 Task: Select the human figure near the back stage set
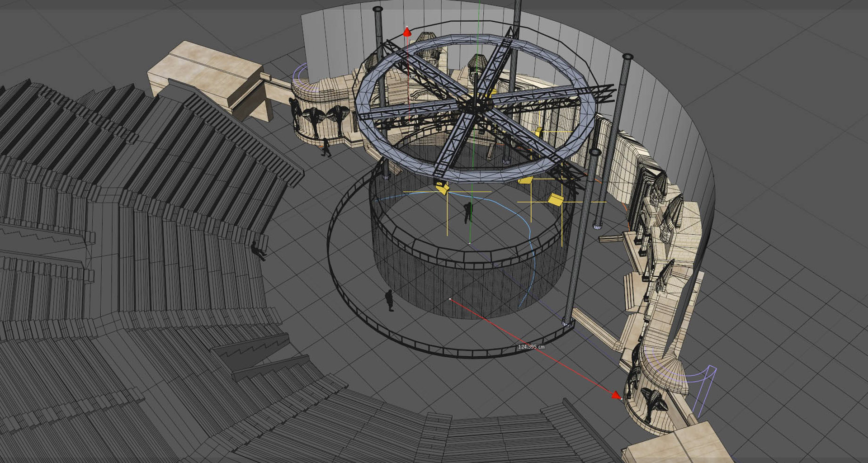pyautogui.click(x=326, y=147)
